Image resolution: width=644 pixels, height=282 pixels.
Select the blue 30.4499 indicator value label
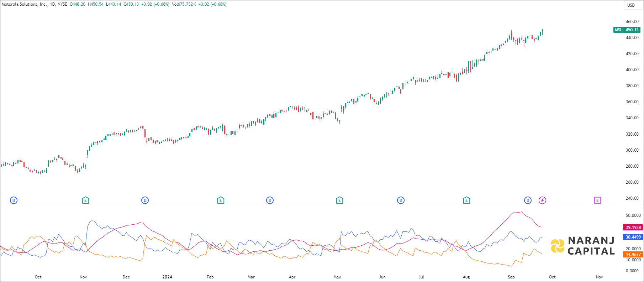pos(633,237)
